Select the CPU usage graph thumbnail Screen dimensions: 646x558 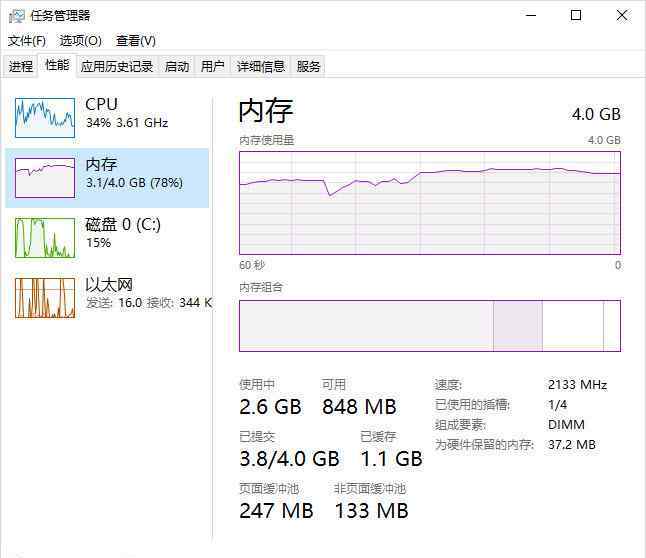45,117
